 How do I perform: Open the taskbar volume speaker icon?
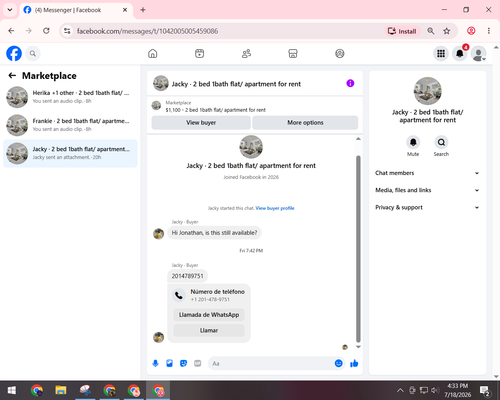pos(435,390)
